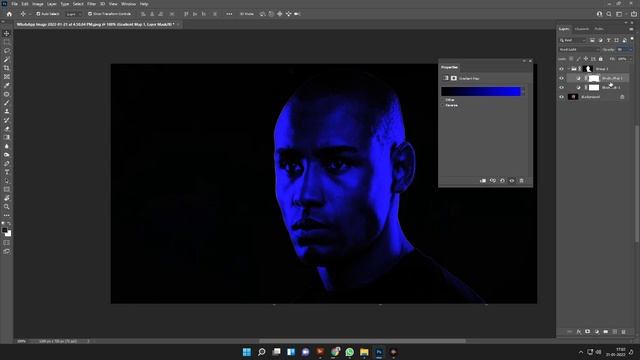Open Auto-Select Layer/Group dropdown
This screenshot has width=640, height=360.
[73, 14]
